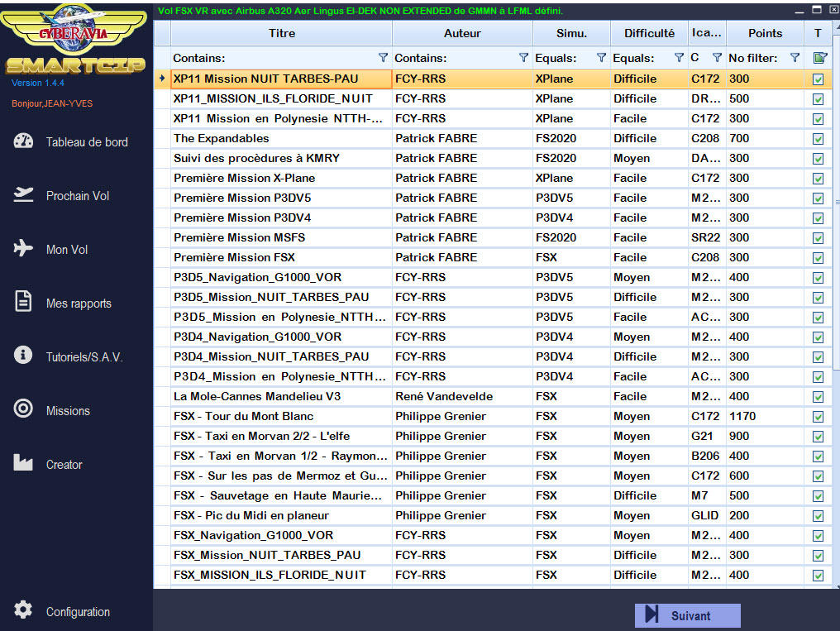Click the Configuration gear icon
The width and height of the screenshot is (840, 631).
pyautogui.click(x=23, y=609)
